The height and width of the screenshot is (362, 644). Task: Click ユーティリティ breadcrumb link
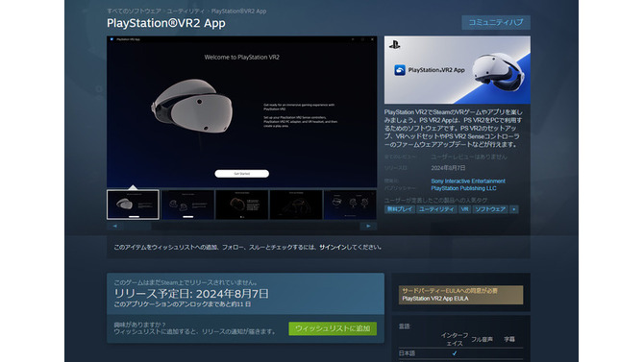[x=186, y=12]
